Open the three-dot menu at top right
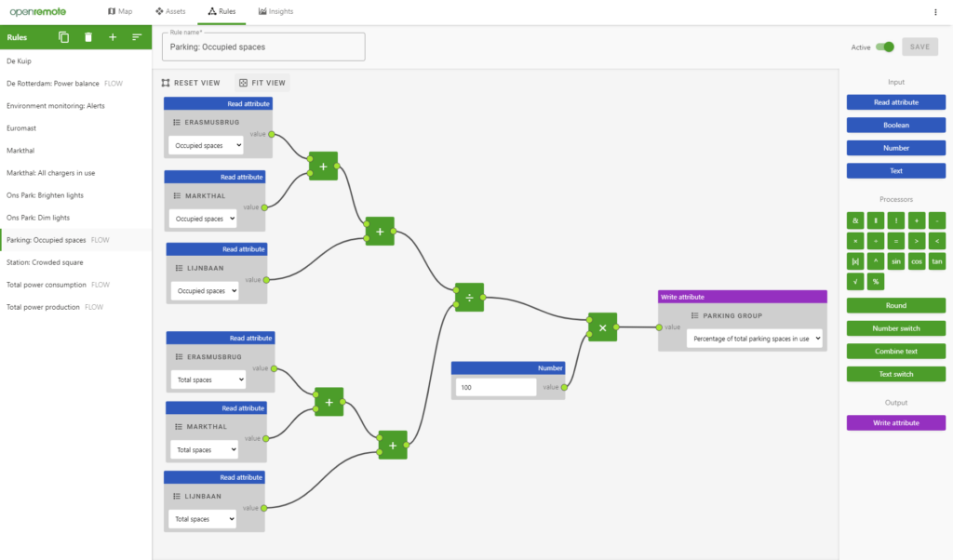 (935, 12)
